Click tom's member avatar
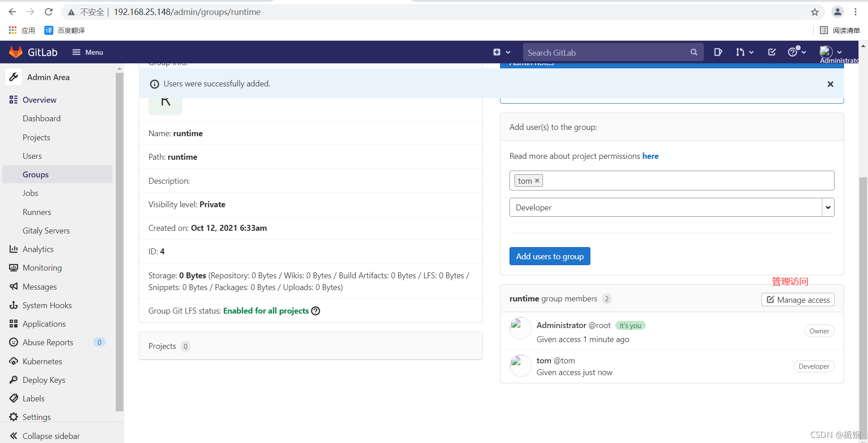 [520, 365]
